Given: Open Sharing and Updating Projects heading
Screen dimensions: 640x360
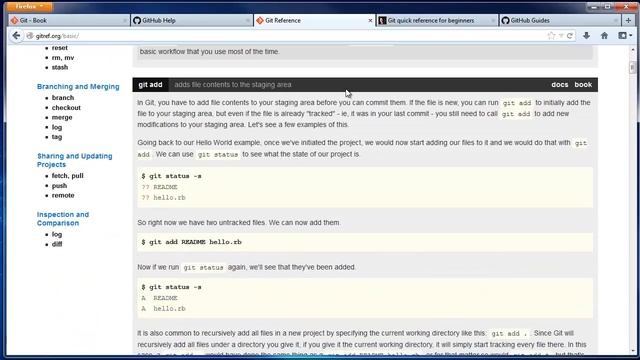Looking at the screenshot, I should pyautogui.click(x=74, y=160).
